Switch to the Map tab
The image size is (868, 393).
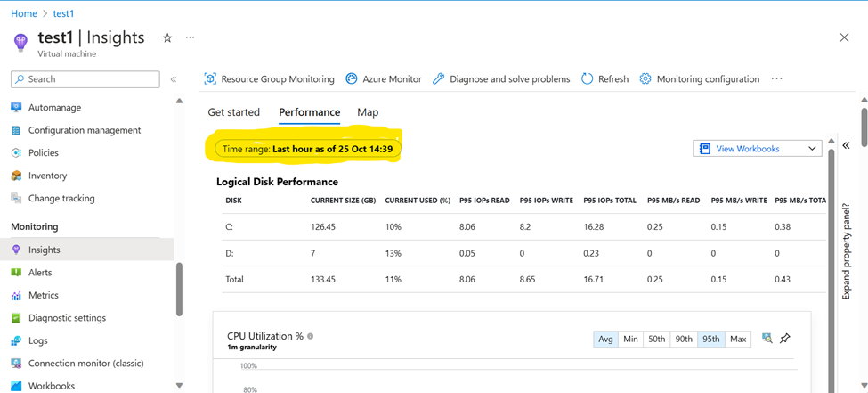[x=369, y=112]
